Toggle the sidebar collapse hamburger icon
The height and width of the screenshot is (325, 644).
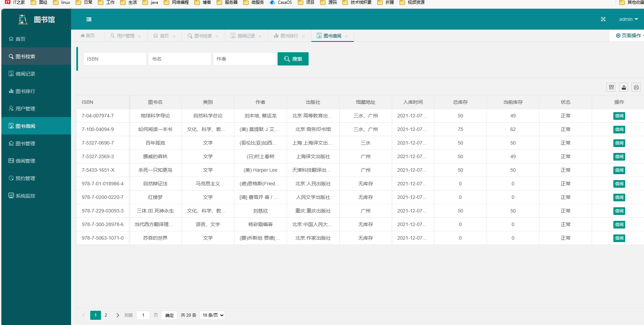point(89,20)
